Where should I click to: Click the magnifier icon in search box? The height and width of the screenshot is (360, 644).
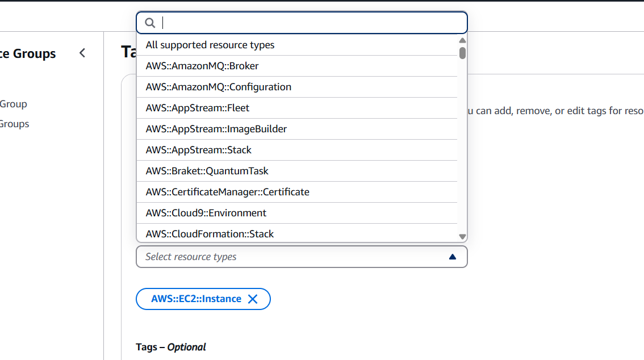coord(150,23)
